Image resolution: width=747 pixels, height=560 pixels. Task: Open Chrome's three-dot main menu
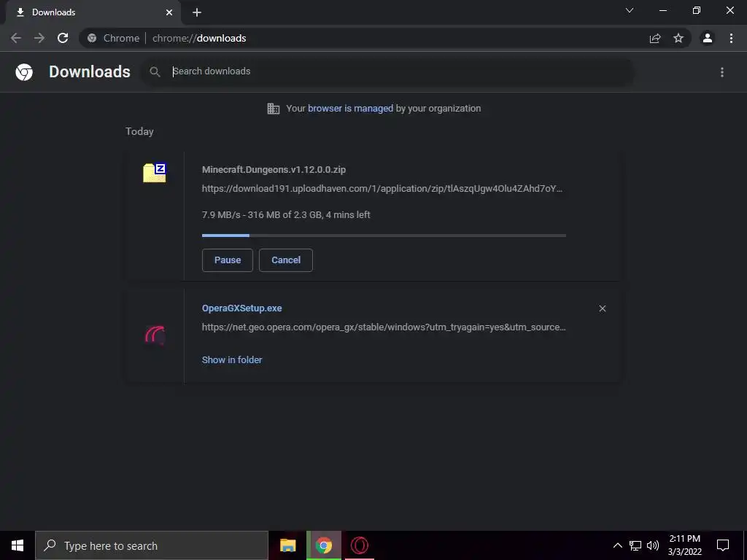(731, 38)
